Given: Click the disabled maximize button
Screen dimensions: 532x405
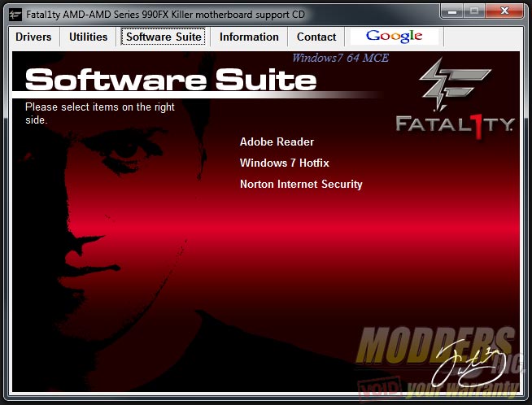Looking at the screenshot, I should (x=474, y=11).
